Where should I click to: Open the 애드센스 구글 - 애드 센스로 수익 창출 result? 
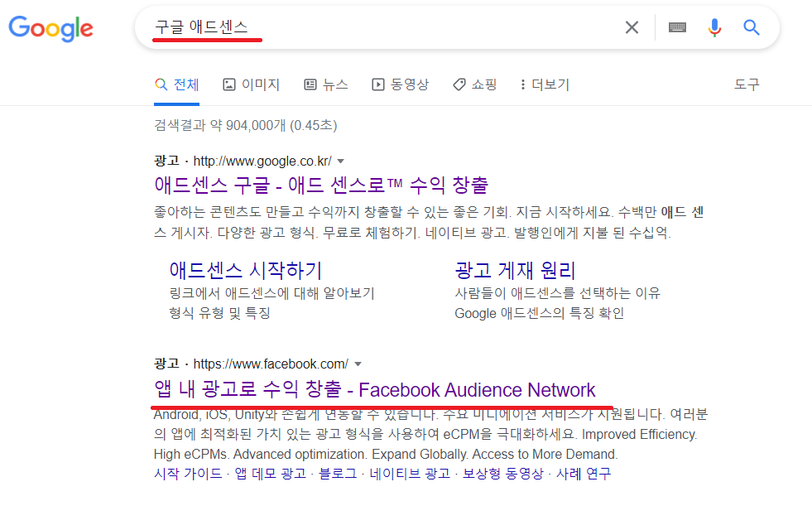[x=321, y=185]
